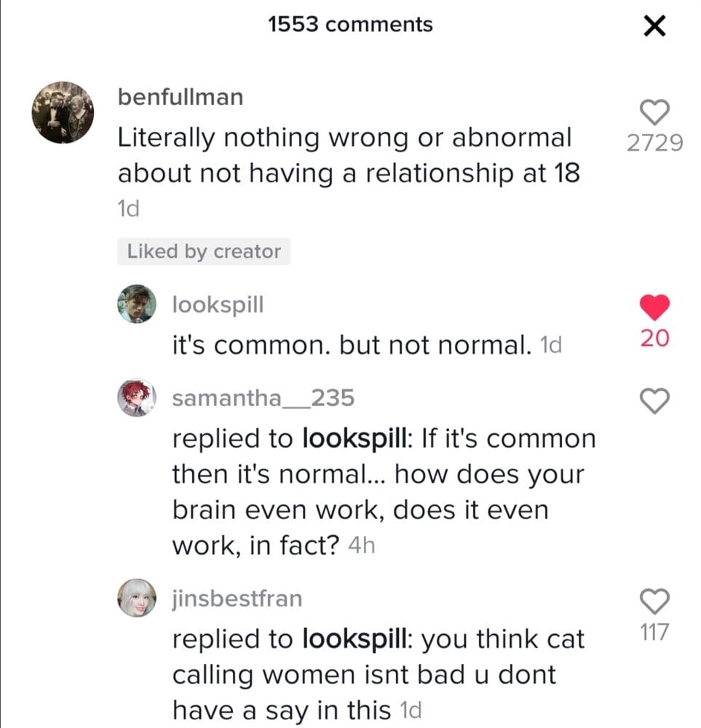Open lookspill username above reply

point(218,304)
